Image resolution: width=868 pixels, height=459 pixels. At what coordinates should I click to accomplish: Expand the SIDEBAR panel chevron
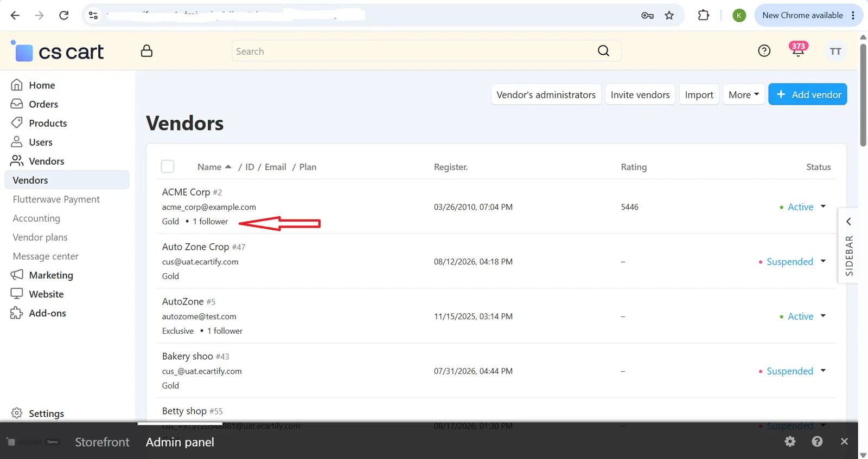848,222
